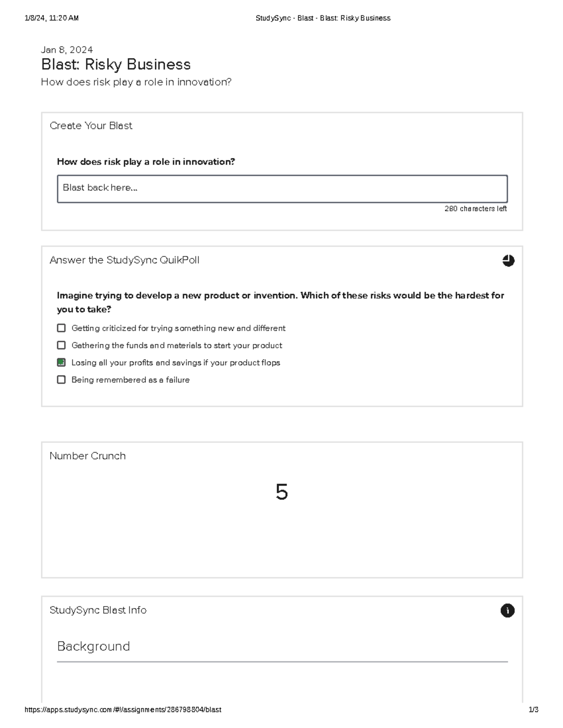Select 'Gathering the funds and materials' option
Image resolution: width=563 pixels, height=728 pixels.
pos(61,345)
